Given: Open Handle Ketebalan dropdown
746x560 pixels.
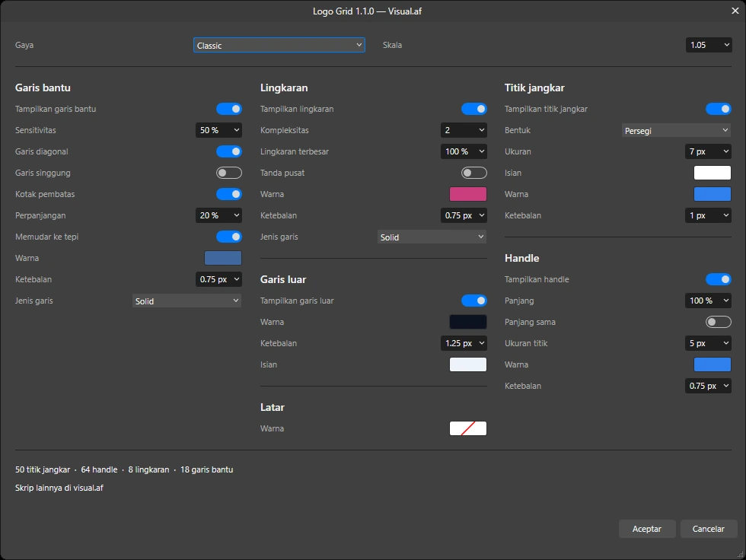Looking at the screenshot, I should click(709, 386).
